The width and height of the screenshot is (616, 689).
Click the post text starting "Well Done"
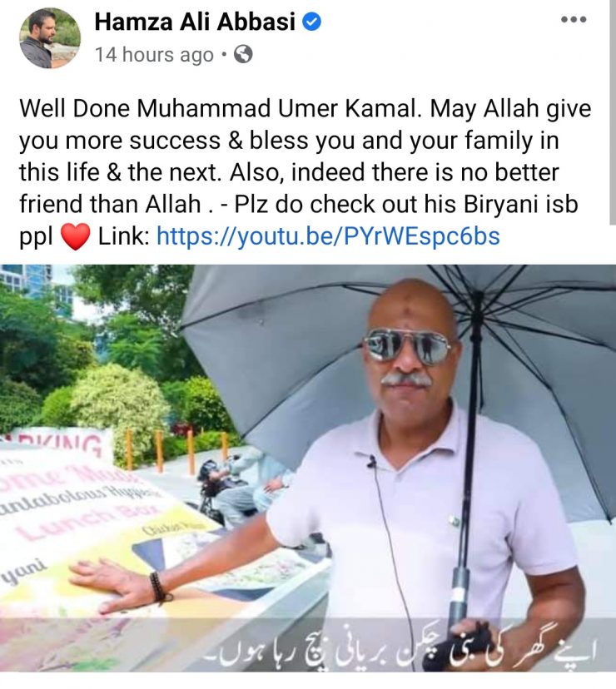[x=305, y=172]
